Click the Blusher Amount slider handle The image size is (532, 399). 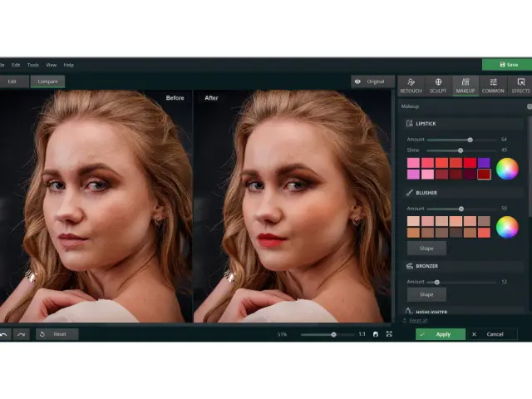pyautogui.click(x=461, y=209)
